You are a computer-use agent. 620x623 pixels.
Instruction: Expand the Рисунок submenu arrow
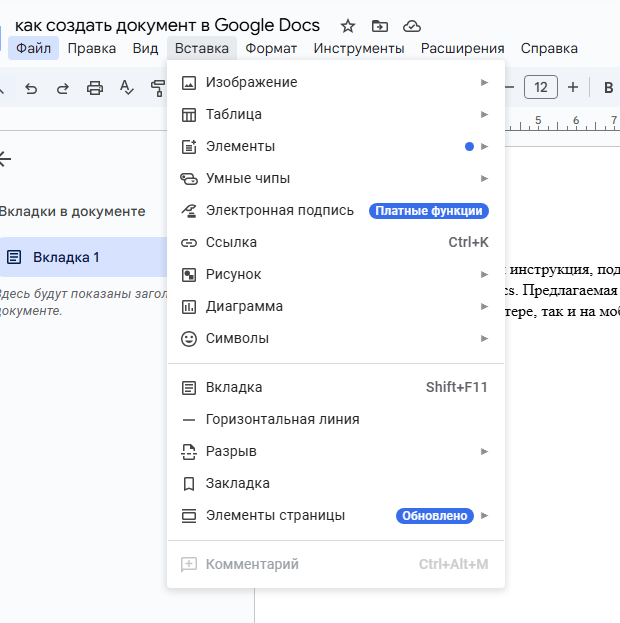point(484,275)
